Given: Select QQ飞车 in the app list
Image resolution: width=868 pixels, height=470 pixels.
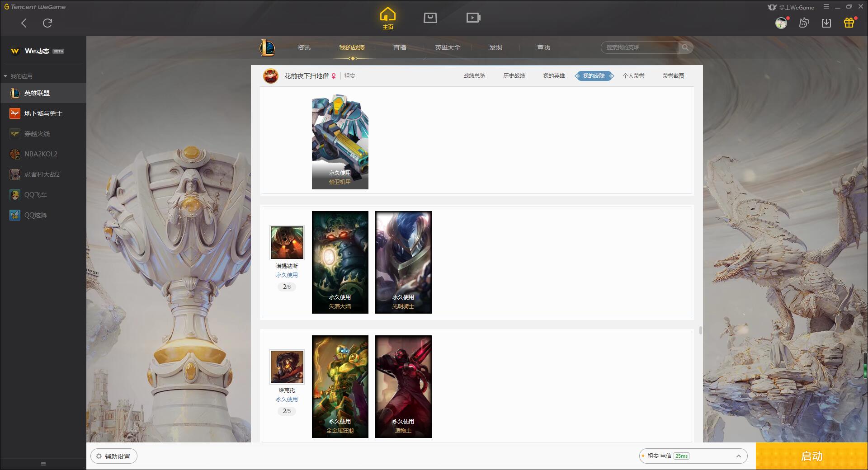Looking at the screenshot, I should (43, 195).
